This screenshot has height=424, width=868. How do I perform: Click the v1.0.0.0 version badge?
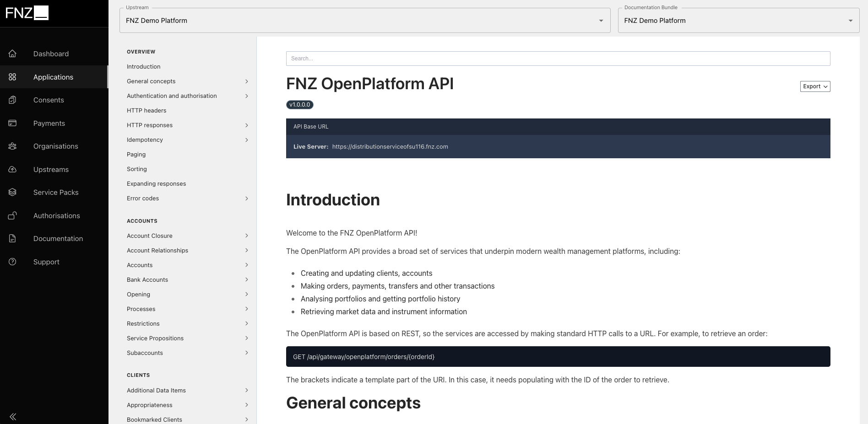pos(300,105)
